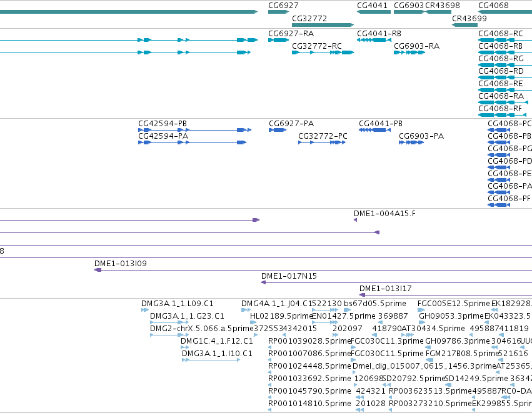The width and height of the screenshot is (532, 413).
Task: Click EST FGC030C11.5prime
Action: pyautogui.click(x=387, y=353)
